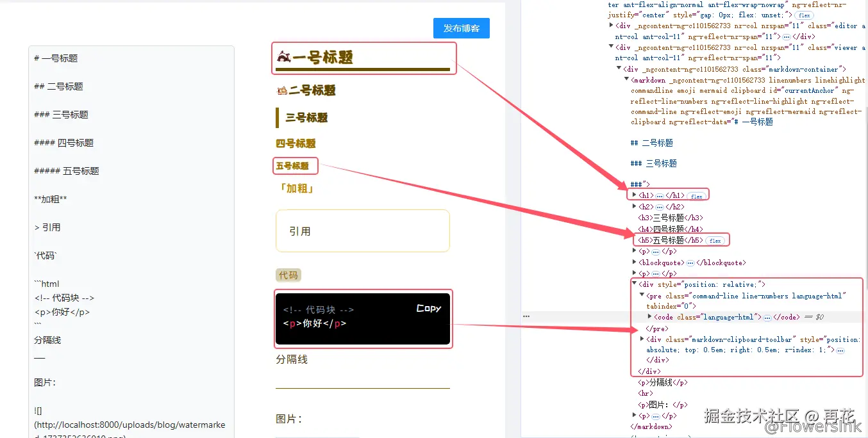
Task: Click the '## 二号标题' line in the editor
Action: click(59, 86)
